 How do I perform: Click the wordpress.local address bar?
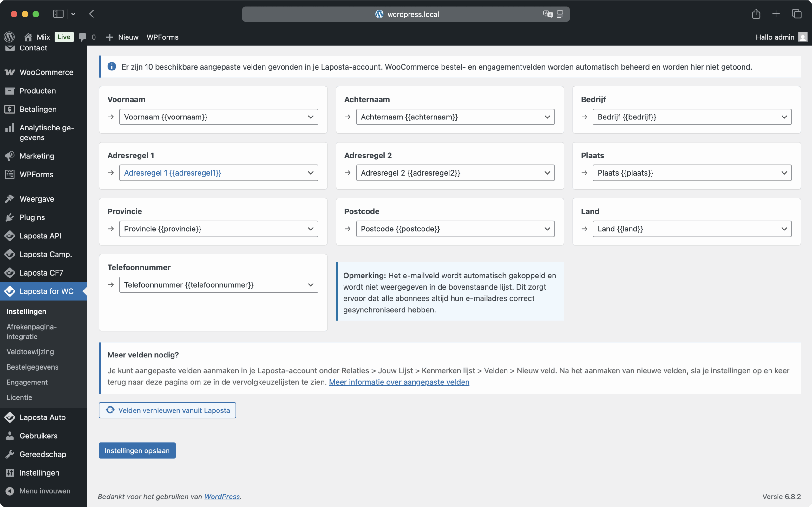coord(406,14)
